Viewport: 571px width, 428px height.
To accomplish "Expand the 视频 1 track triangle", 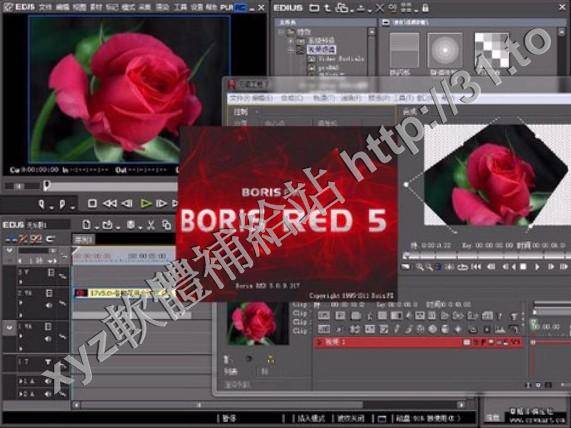I will [320, 342].
